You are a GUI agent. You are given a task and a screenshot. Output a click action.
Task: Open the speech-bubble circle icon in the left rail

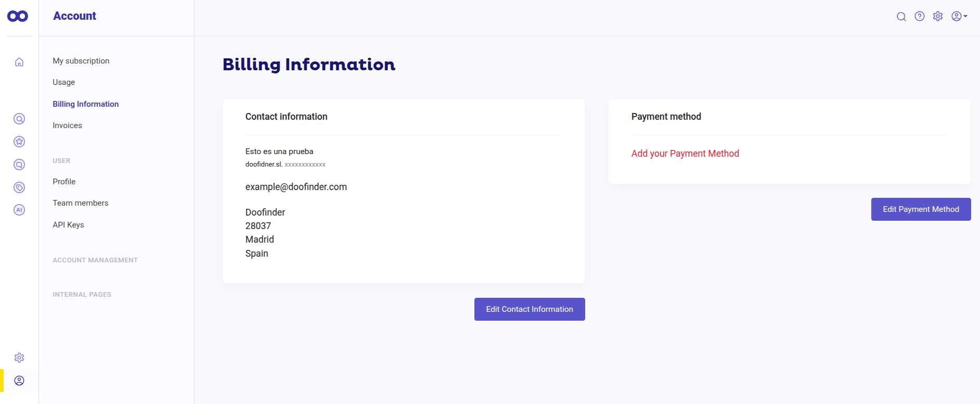[19, 165]
